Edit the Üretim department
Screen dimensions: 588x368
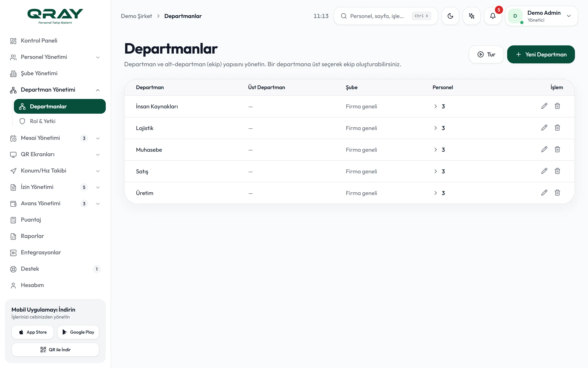coord(544,193)
